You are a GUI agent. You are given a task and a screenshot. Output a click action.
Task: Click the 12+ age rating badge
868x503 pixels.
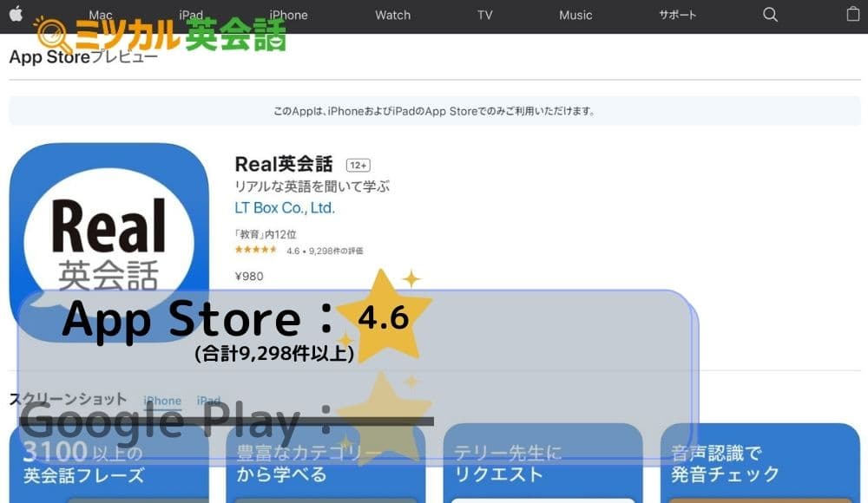(358, 165)
